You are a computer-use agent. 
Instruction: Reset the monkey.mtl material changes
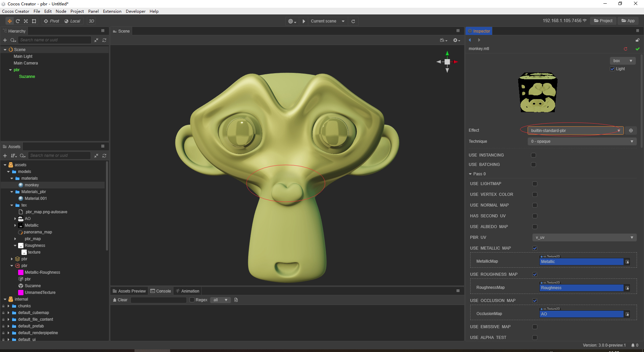(x=626, y=49)
